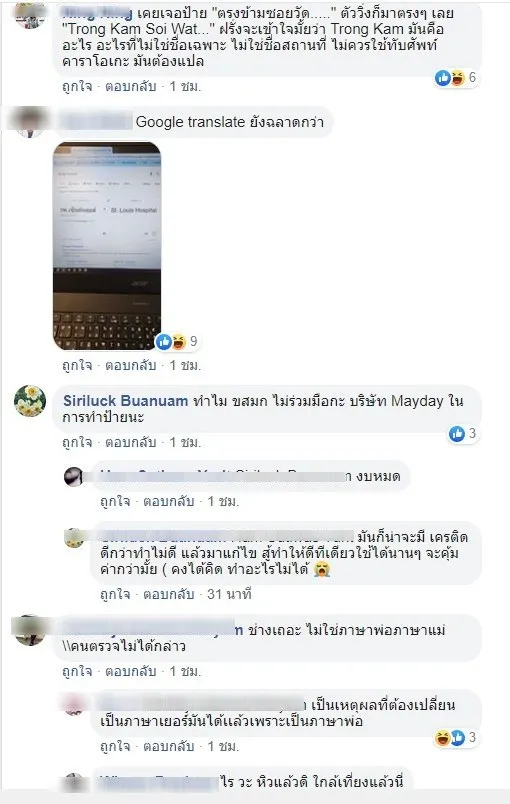
Task: Click timestamp of the Google translate comment
Action: click(x=185, y=366)
